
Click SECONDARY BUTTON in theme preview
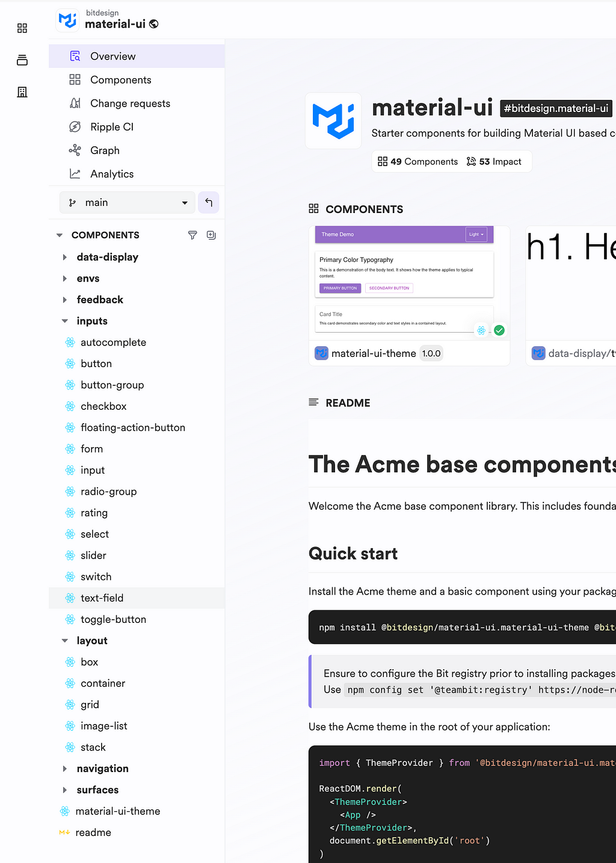point(389,288)
